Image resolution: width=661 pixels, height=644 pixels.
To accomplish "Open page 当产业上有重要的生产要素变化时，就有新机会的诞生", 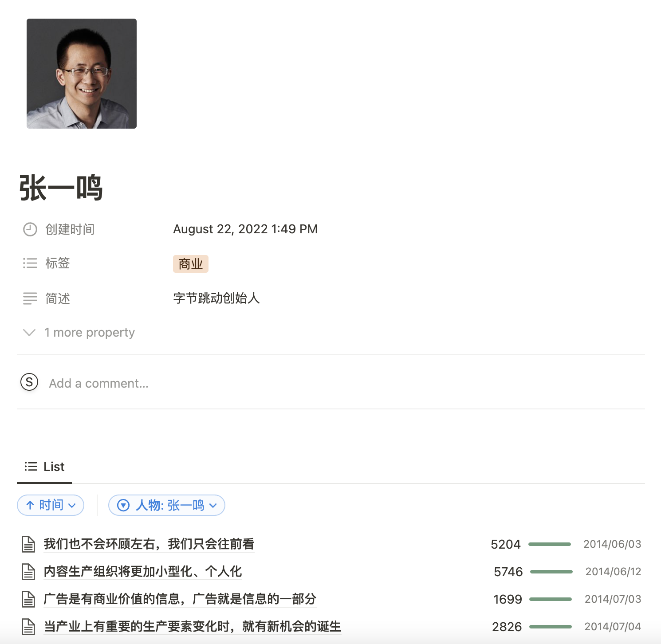I will [192, 627].
